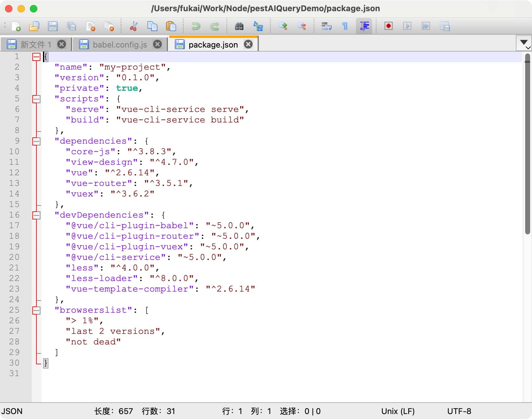The width and height of the screenshot is (532, 419).
Task: Play back the recorded macro
Action: (x=407, y=26)
